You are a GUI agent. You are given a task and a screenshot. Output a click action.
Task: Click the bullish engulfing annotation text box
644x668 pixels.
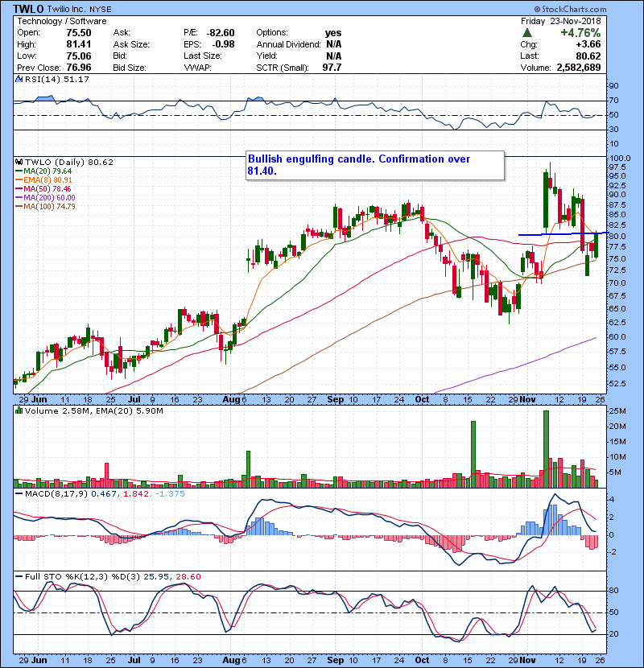click(374, 166)
